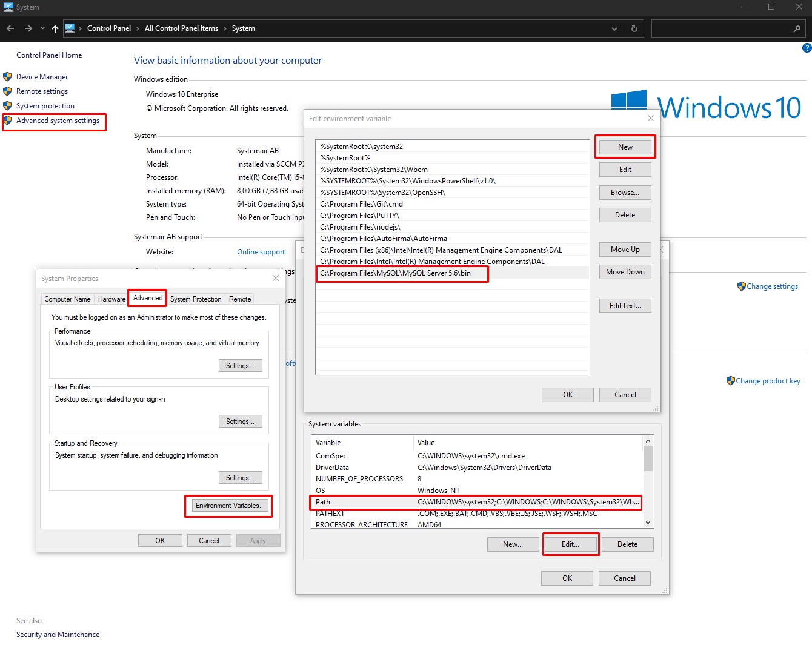Click the Environment Variables button
The width and height of the screenshot is (812, 648).
pos(230,506)
